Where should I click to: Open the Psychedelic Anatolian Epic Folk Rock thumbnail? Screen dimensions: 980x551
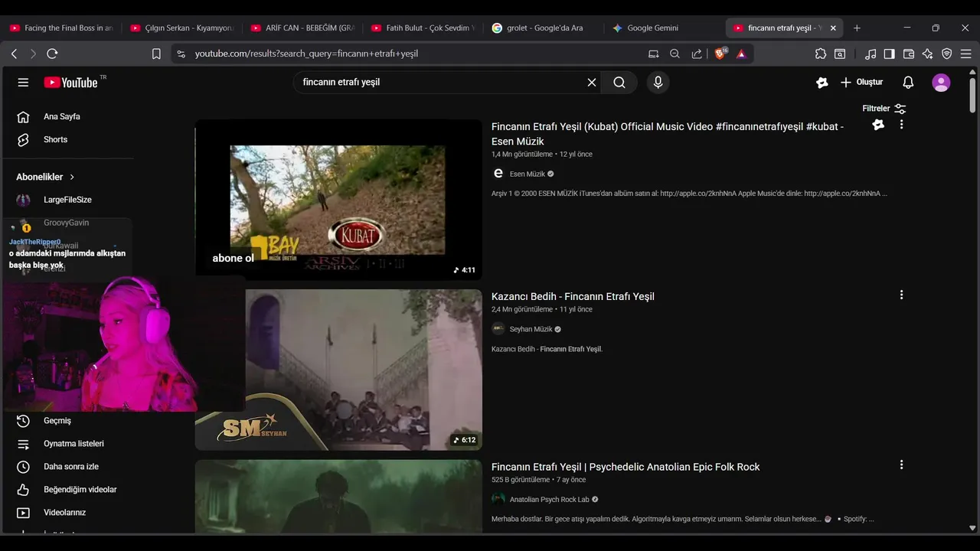pos(338,496)
